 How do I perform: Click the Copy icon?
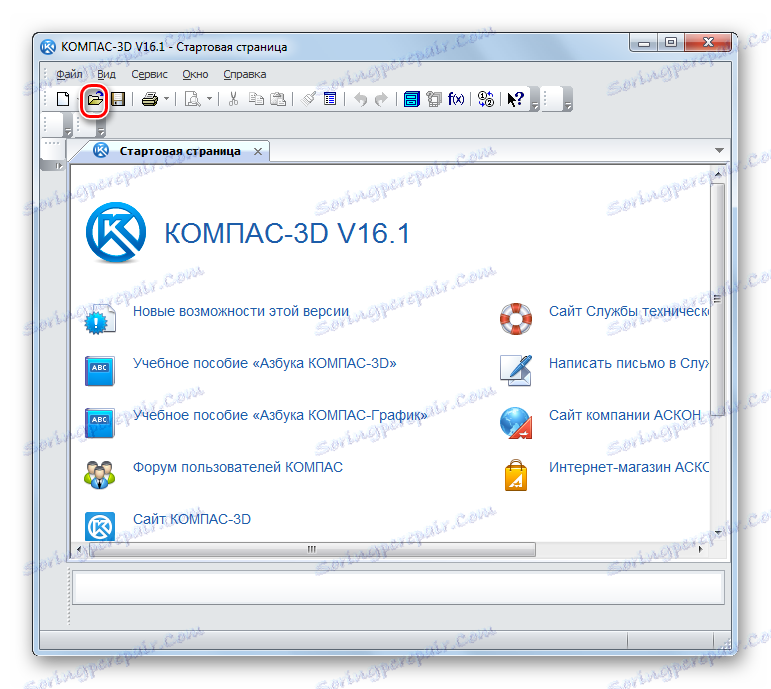(x=256, y=99)
